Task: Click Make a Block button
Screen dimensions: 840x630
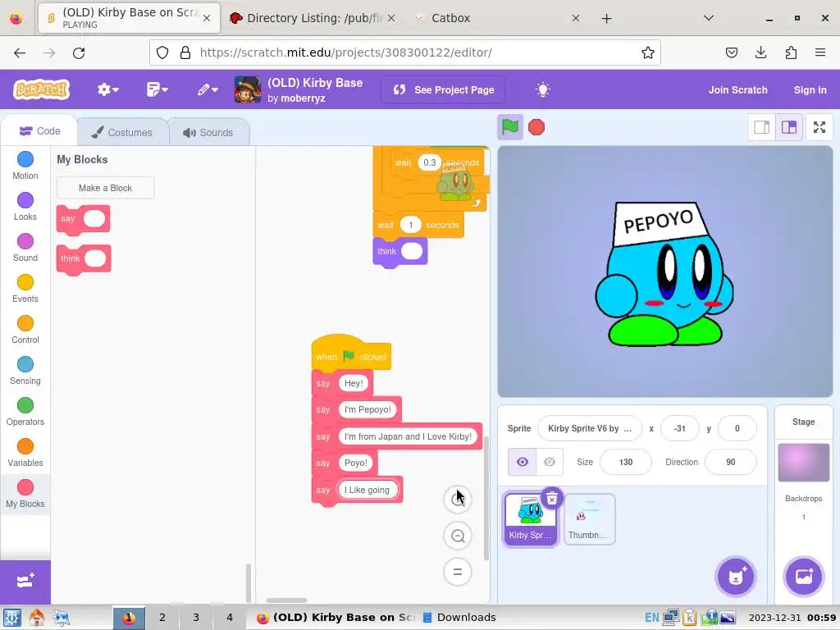Action: (105, 188)
